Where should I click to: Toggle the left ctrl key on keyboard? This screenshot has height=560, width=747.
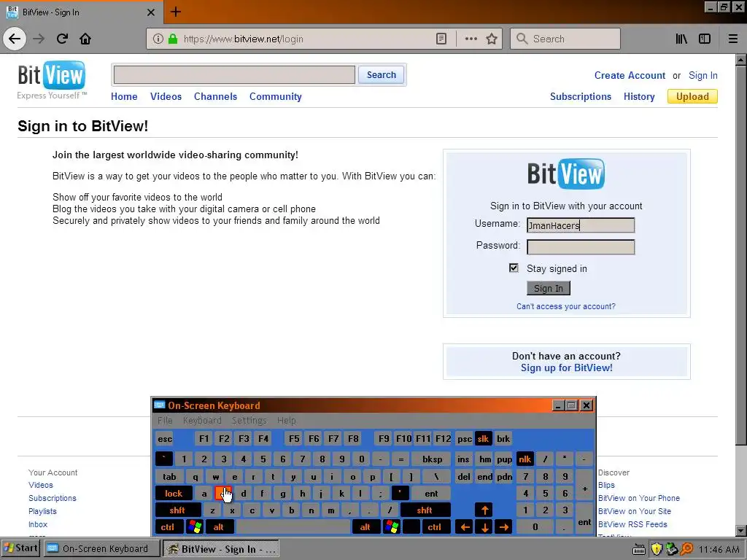[169, 526]
